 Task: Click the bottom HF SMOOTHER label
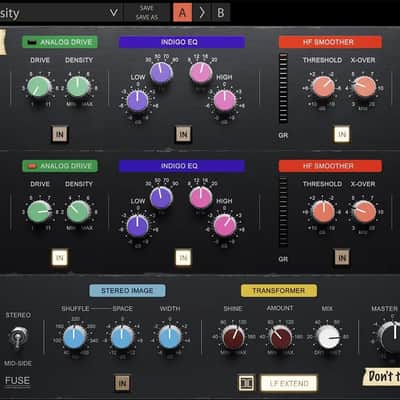coord(330,166)
